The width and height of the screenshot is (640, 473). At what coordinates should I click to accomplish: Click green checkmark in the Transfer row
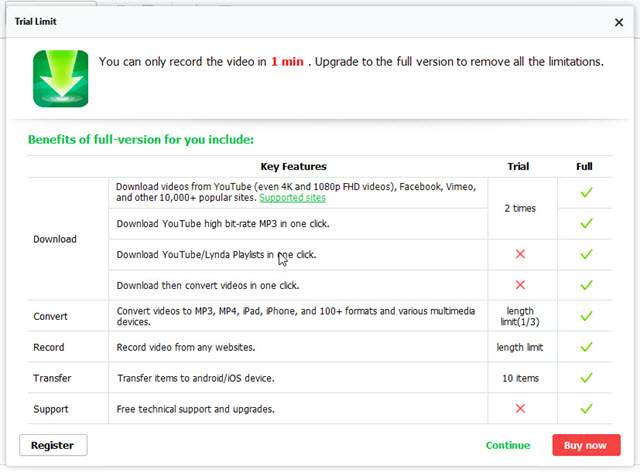(x=586, y=378)
